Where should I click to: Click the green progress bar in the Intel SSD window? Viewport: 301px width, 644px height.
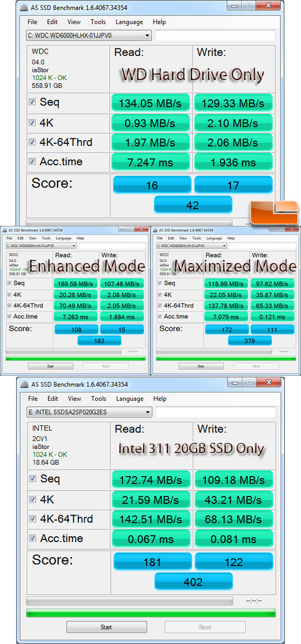pos(151,612)
